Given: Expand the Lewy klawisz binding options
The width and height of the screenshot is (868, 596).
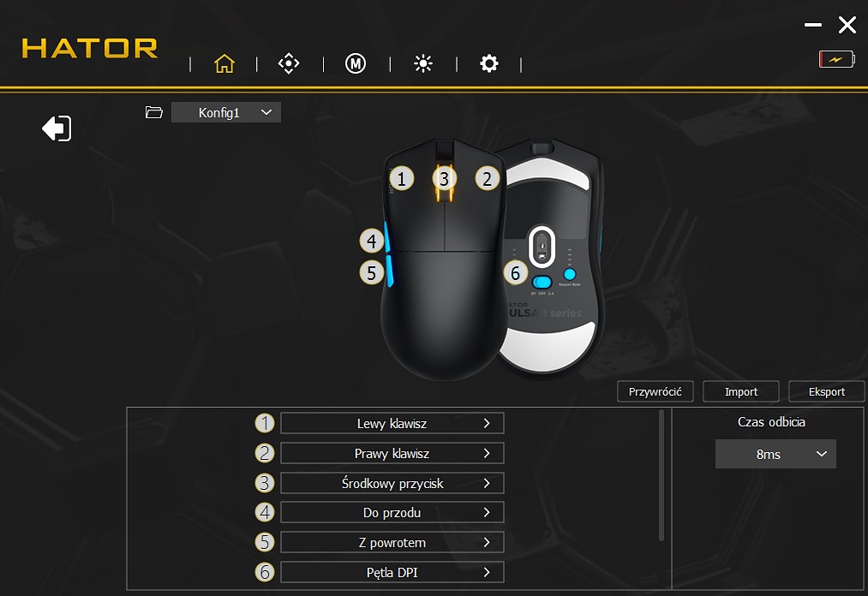Looking at the screenshot, I should tap(392, 422).
